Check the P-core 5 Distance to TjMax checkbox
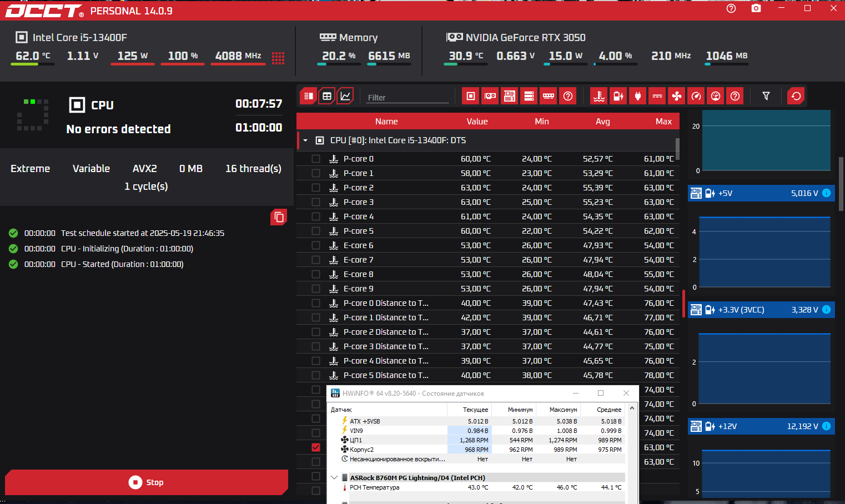This screenshot has width=845, height=504. pyautogui.click(x=316, y=375)
